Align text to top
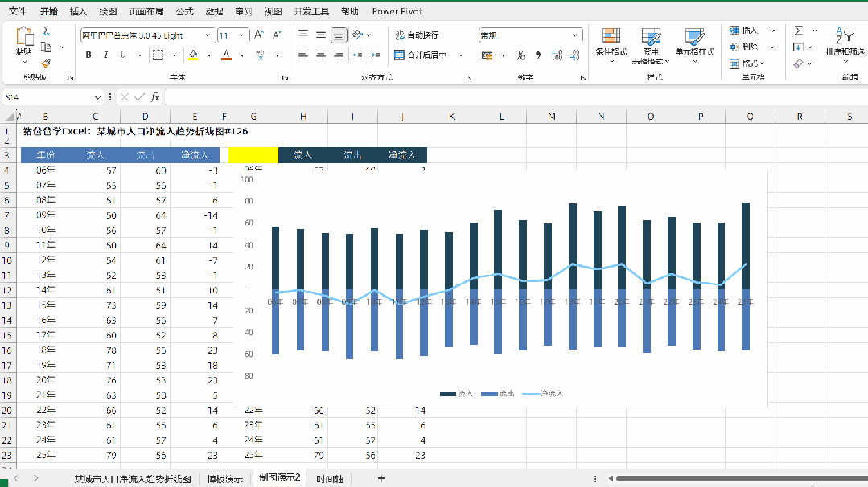This screenshot has width=868, height=487. (303, 35)
